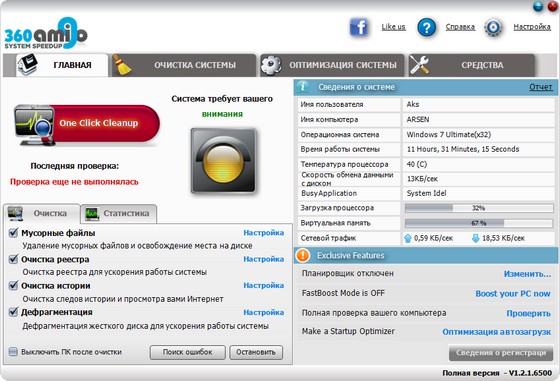This screenshot has width=560, height=381.
Task: Open Настройка link for Очистка истории
Action: pos(264,285)
